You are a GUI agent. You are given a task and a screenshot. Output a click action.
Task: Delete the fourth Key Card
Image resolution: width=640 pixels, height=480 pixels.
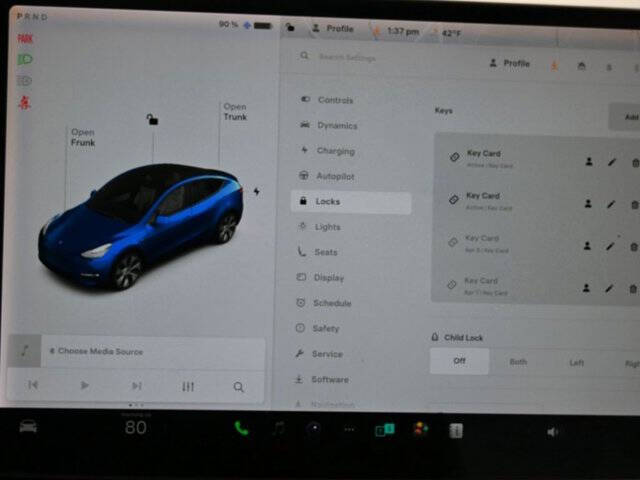[633, 289]
